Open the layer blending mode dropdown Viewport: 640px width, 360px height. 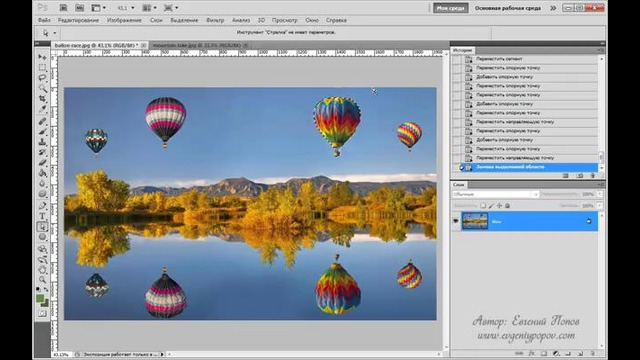(x=496, y=194)
